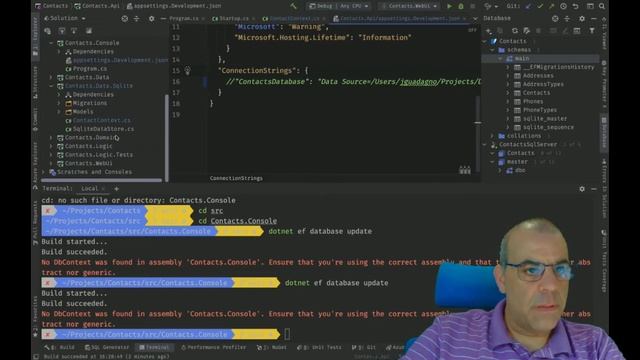Viewport: 640px width, 360px height.
Task: Open Solution panel settings with the gear icon
Action: click(151, 18)
